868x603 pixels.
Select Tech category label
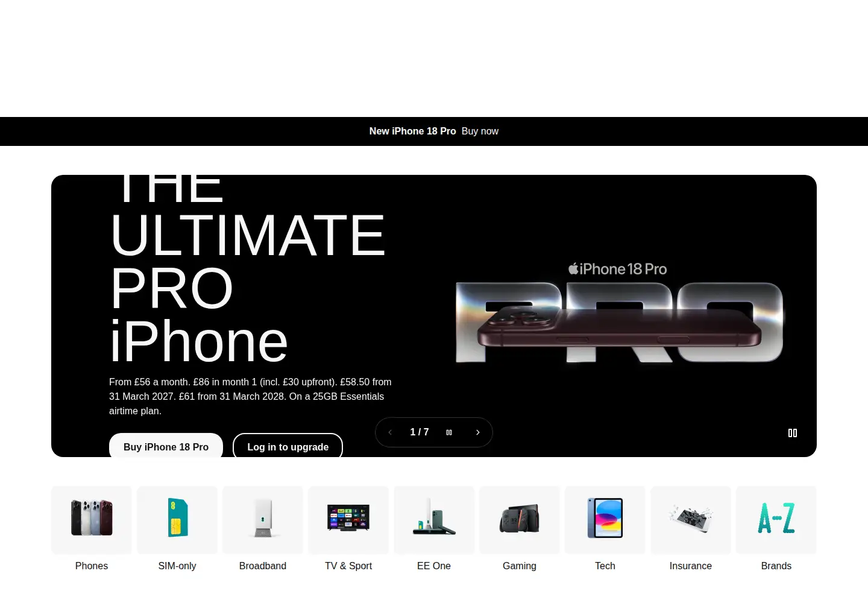pyautogui.click(x=605, y=566)
